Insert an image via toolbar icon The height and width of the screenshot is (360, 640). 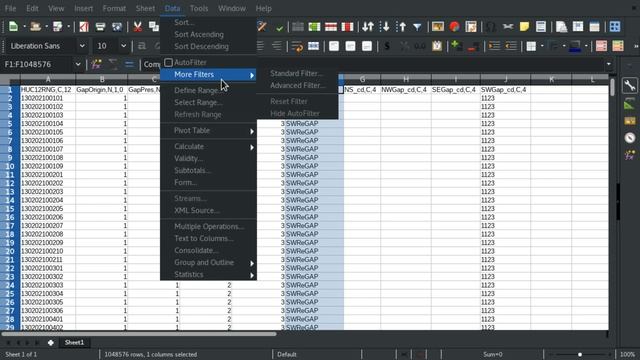(438, 27)
